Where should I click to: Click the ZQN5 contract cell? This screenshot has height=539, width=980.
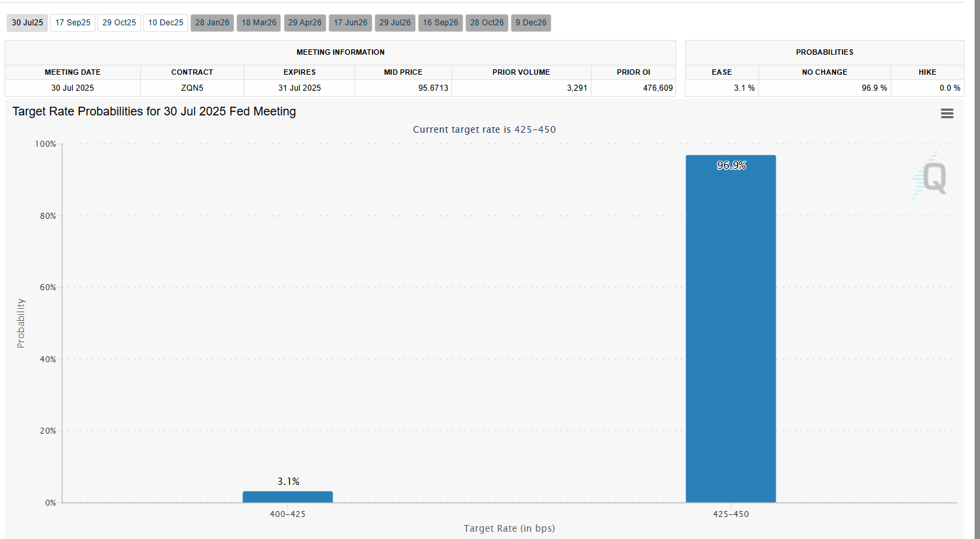point(192,88)
